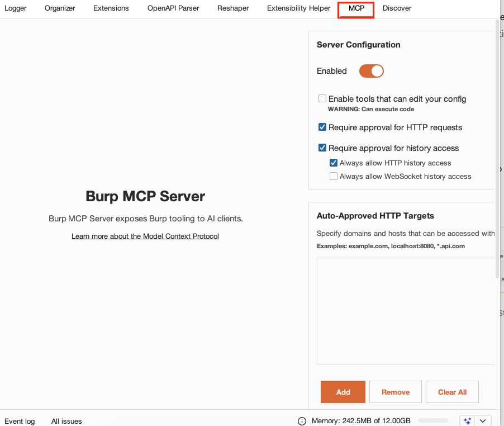Viewport: 504px width, 426px height.
Task: Open the Logger tab
Action: pos(16,8)
